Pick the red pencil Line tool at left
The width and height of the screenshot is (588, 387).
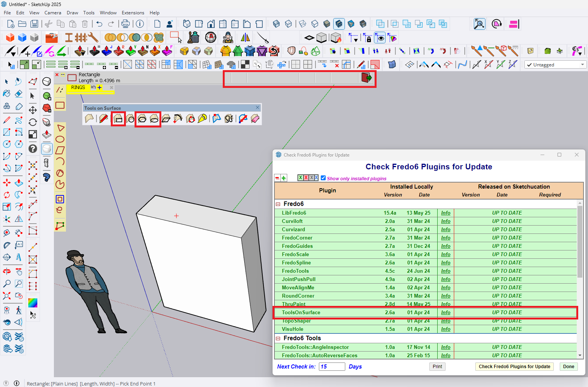(7, 120)
